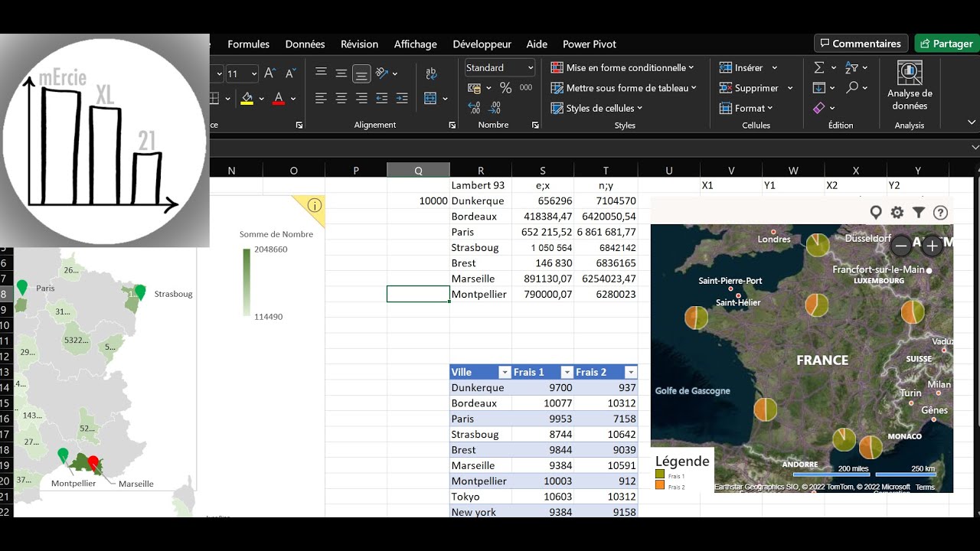Click the AutoSum sigma icon
The height and width of the screenshot is (551, 980).
pos(819,68)
